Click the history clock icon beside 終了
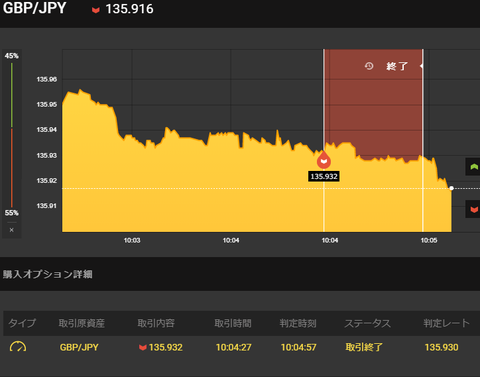480x377 pixels. (x=369, y=66)
